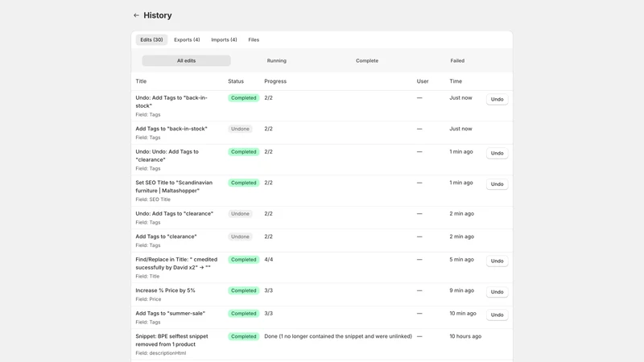Undo the Increase % Price by 5% edit
Screen dimensions: 644x362
tap(497, 292)
